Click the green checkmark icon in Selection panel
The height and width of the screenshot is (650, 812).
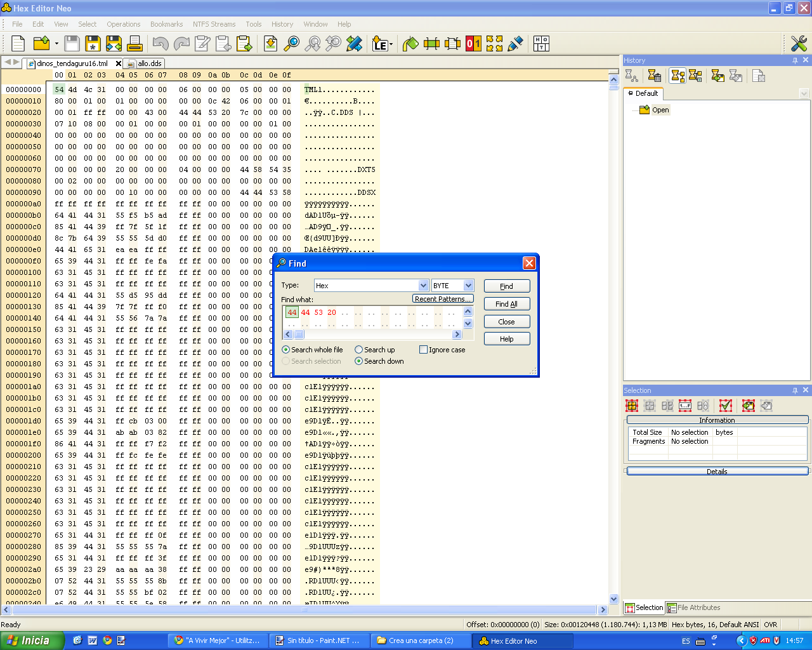[x=726, y=406]
